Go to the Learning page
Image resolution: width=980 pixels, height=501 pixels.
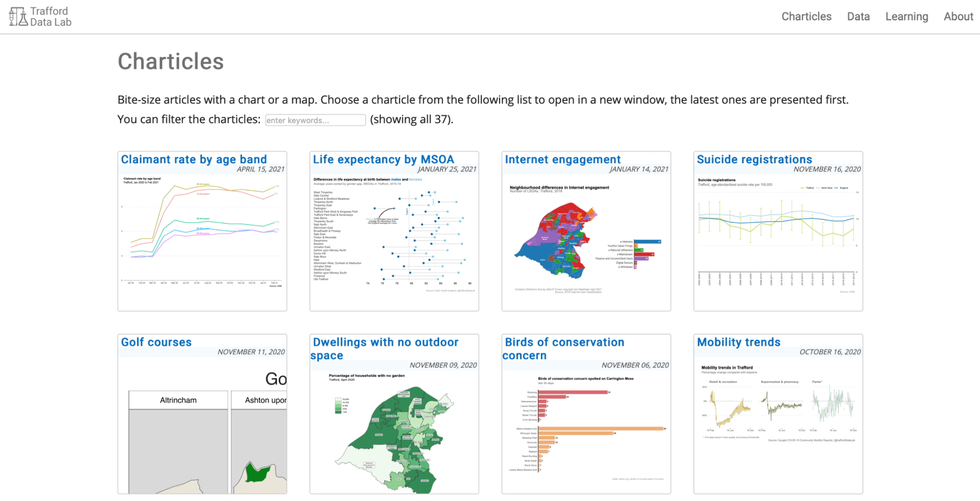coord(906,16)
